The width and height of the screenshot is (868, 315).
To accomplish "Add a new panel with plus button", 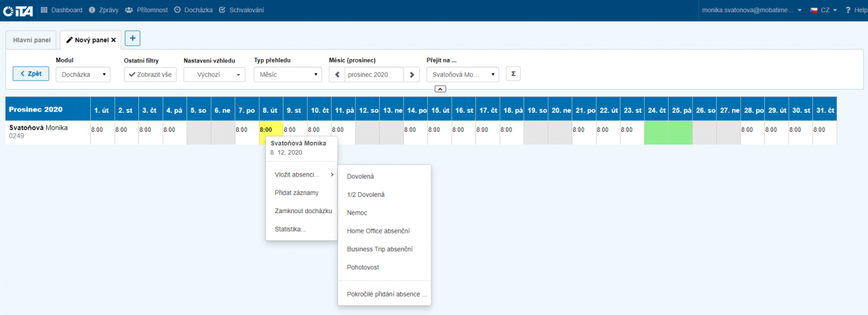I will click(132, 39).
